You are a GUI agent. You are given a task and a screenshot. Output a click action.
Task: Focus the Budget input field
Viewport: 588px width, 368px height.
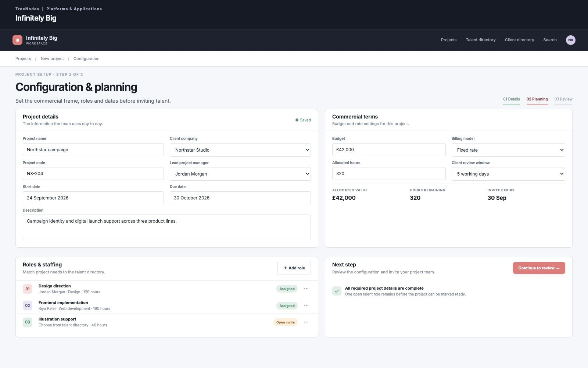pos(389,150)
